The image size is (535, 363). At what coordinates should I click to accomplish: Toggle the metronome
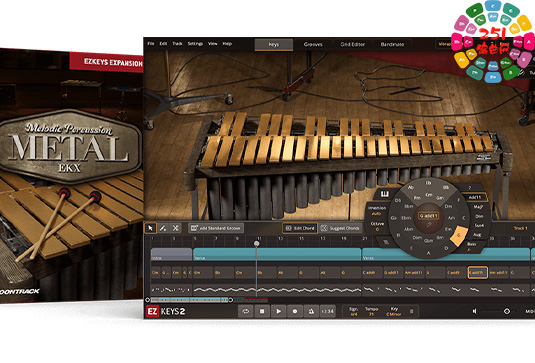click(x=311, y=311)
